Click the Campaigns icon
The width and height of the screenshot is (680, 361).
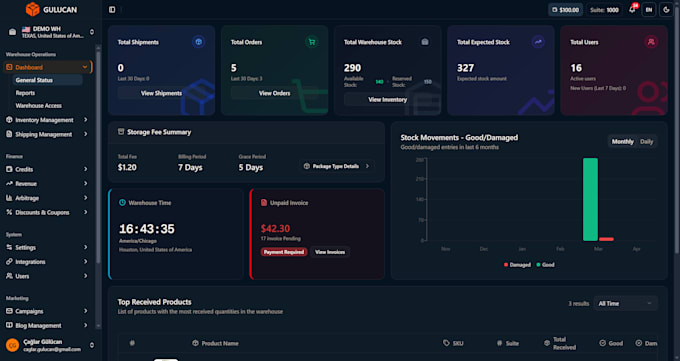tap(9, 311)
